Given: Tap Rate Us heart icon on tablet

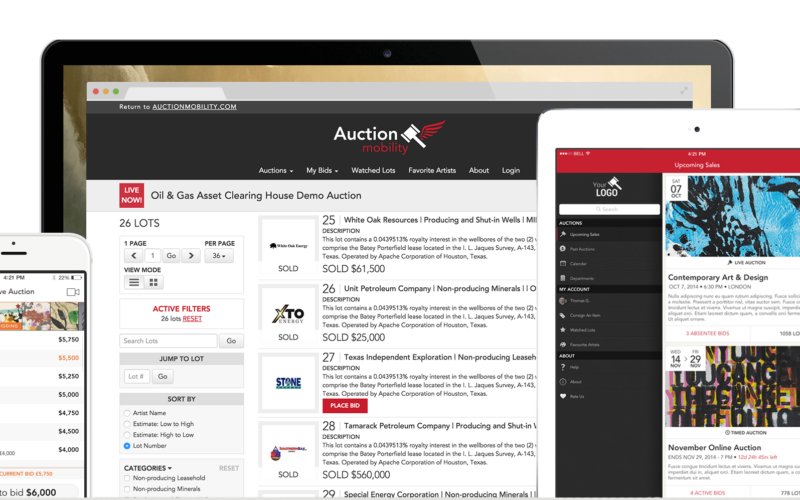Looking at the screenshot, I should [563, 396].
